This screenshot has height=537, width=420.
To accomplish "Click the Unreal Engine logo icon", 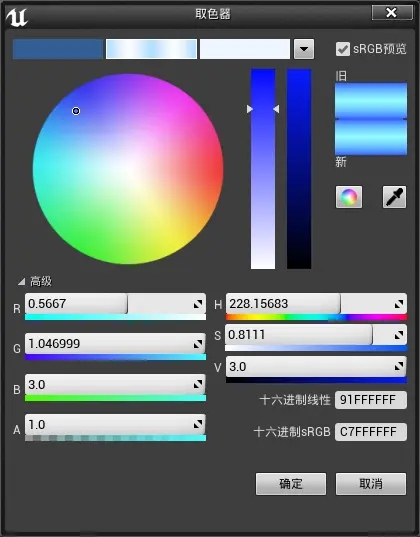I will 16,16.
